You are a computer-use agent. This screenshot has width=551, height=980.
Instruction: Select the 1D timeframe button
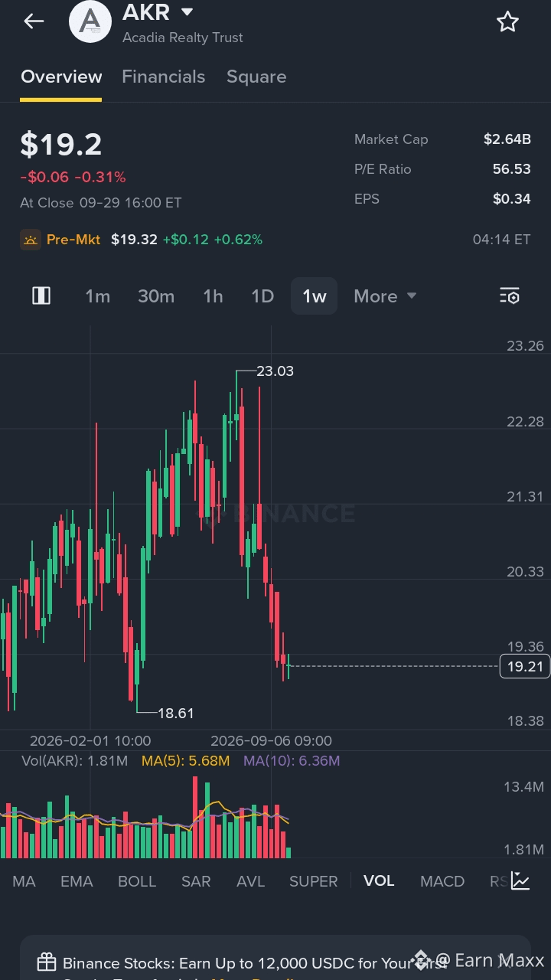click(262, 296)
